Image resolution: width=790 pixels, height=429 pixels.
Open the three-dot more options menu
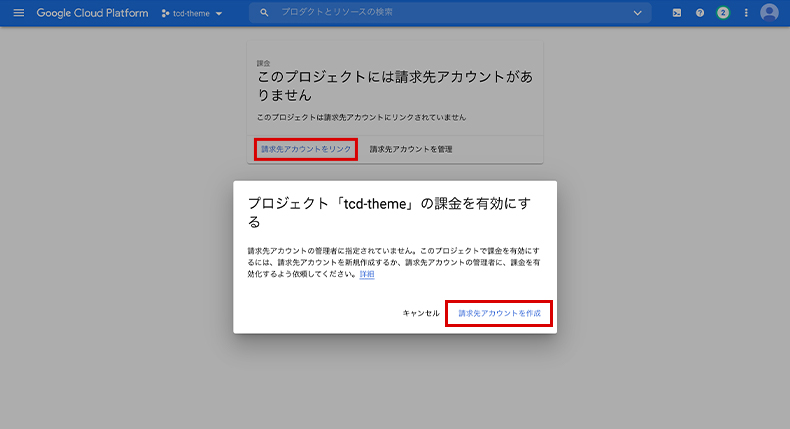pyautogui.click(x=746, y=13)
